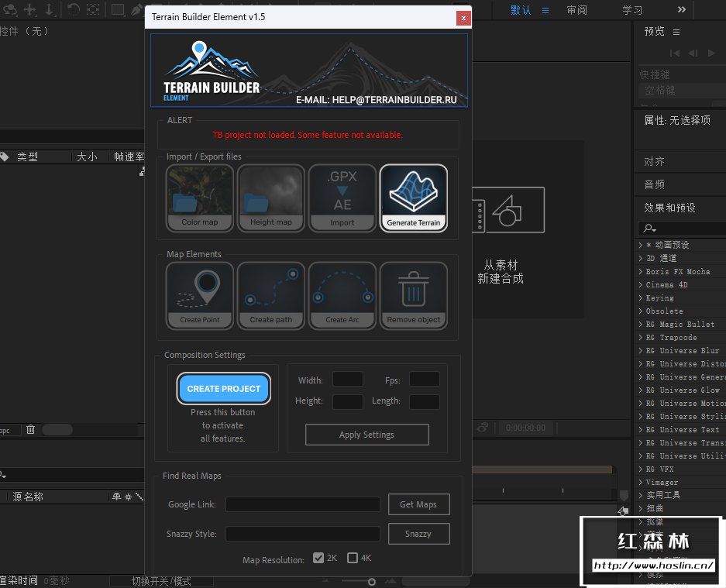
Task: Select the rectangle shape tool
Action: pos(118,9)
